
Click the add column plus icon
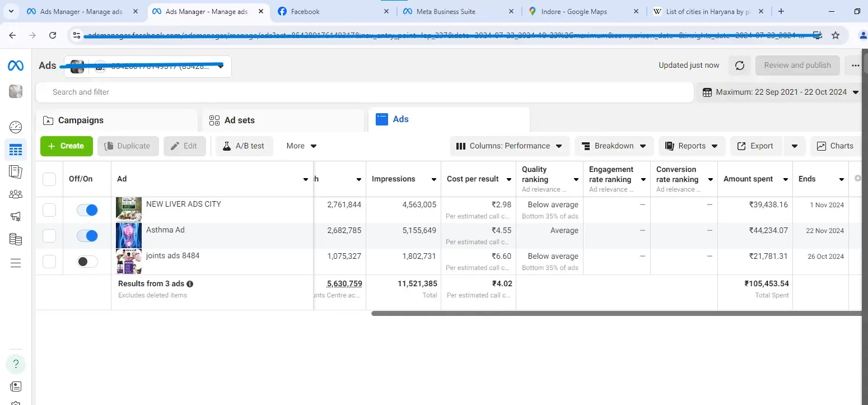[x=857, y=179]
